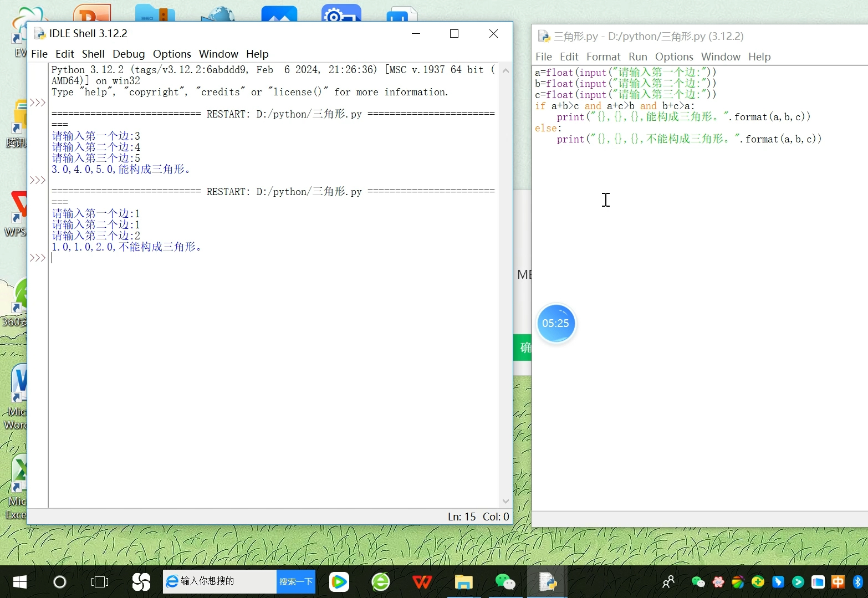Open Tencent Video from the taskbar
Image resolution: width=868 pixels, height=598 pixels.
click(339, 582)
